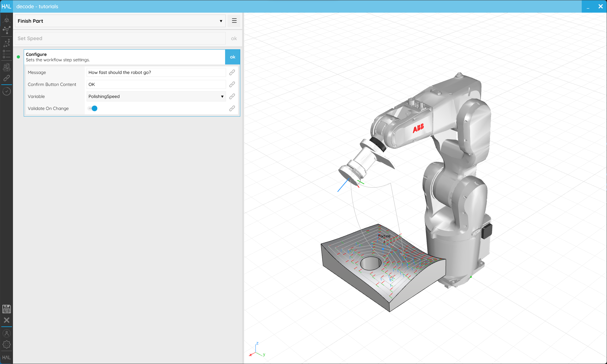This screenshot has width=607, height=364.
Task: Click the blue ok button for Configure
Action: tap(233, 57)
